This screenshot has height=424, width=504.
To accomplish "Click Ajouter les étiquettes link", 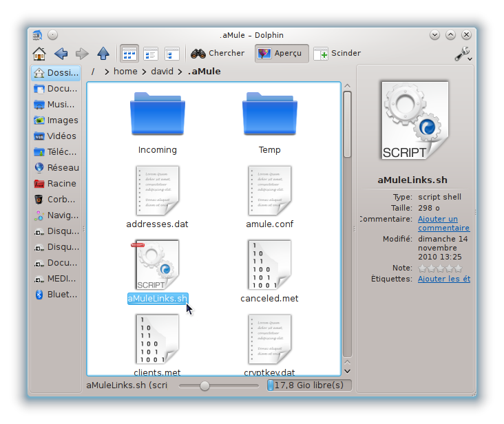I will pyautogui.click(x=444, y=279).
